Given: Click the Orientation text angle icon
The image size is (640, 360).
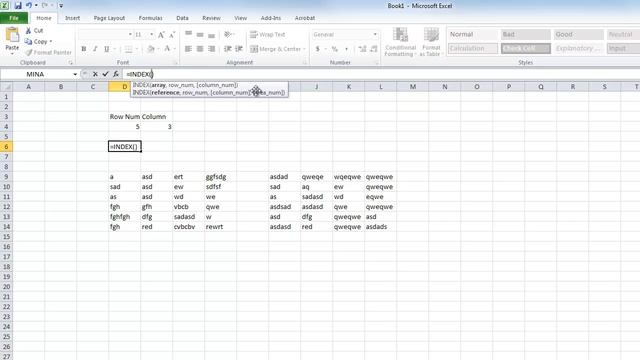Looking at the screenshot, I should (x=228, y=34).
